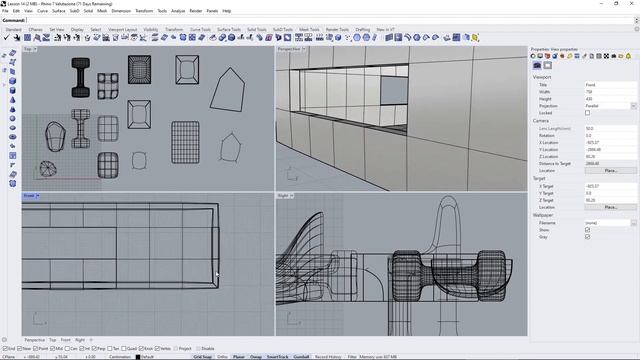Open the Top viewport title menu arrow

pos(35,49)
